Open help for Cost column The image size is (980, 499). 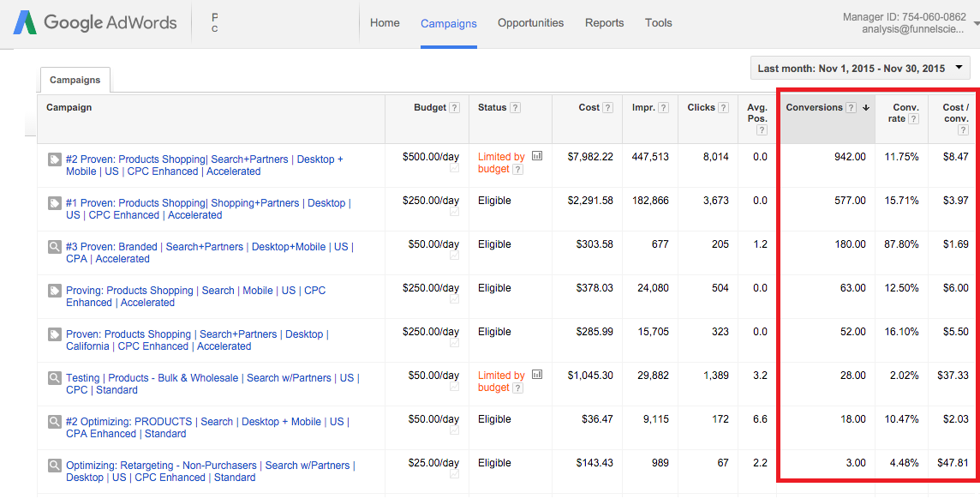608,107
